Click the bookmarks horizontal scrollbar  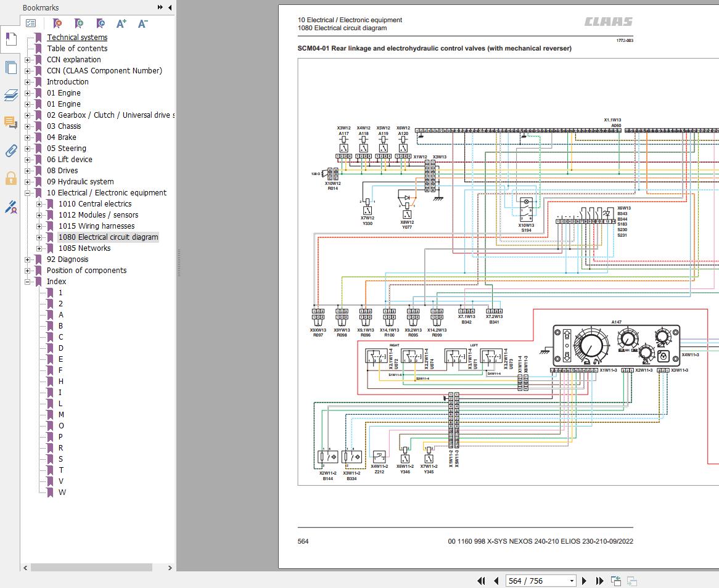pyautogui.click(x=92, y=568)
